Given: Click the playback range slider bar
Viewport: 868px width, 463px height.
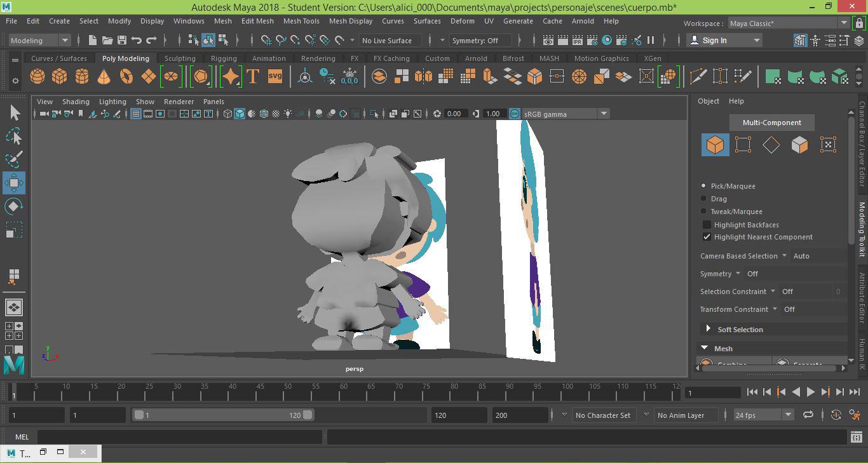Looking at the screenshot, I should (222, 415).
